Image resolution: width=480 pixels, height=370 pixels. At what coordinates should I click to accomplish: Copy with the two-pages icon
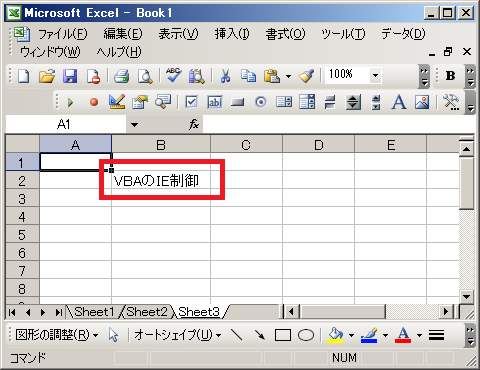click(x=249, y=76)
